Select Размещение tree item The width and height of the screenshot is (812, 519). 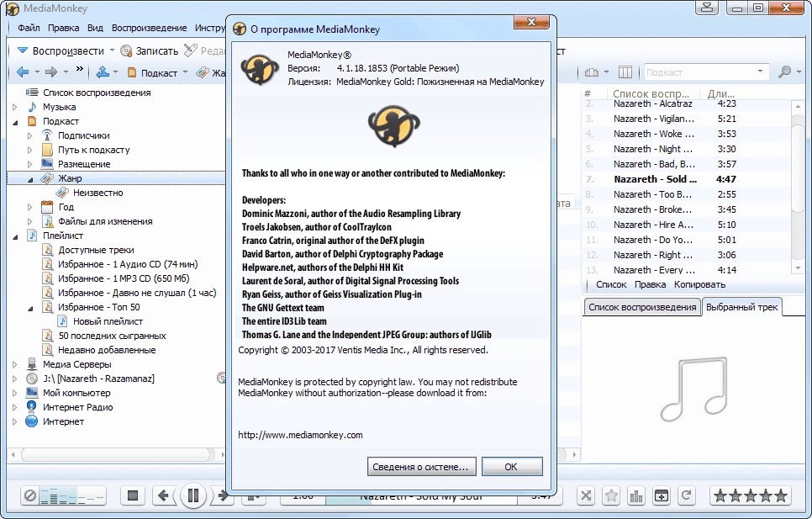pyautogui.click(x=84, y=164)
